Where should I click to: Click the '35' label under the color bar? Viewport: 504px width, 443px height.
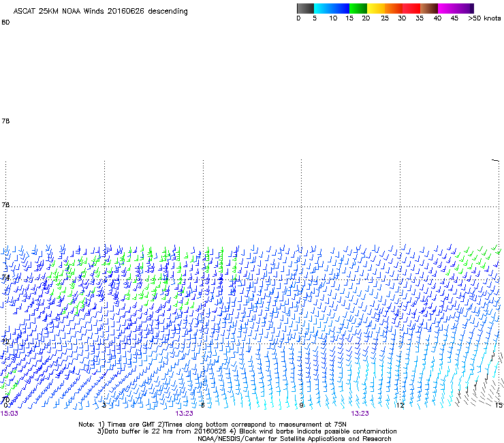[x=420, y=18]
